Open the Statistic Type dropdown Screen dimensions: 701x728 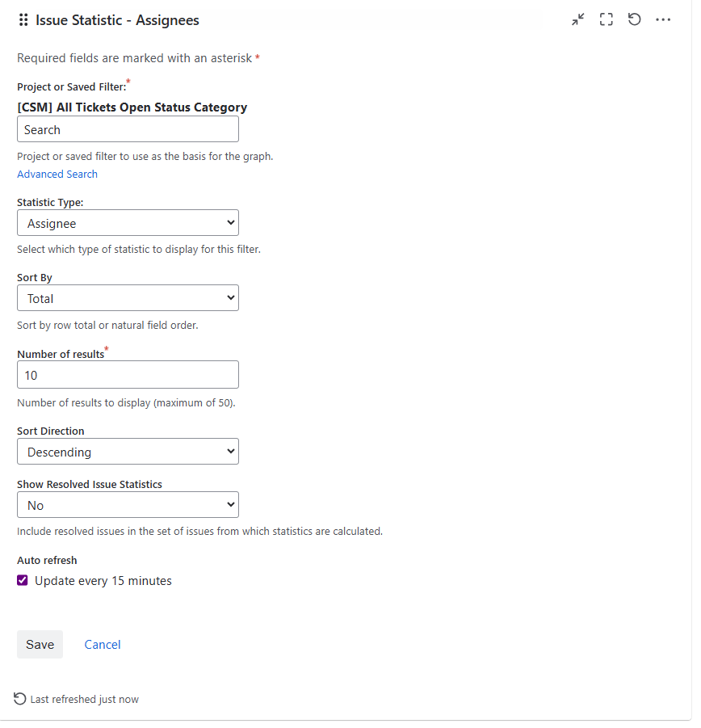(128, 222)
